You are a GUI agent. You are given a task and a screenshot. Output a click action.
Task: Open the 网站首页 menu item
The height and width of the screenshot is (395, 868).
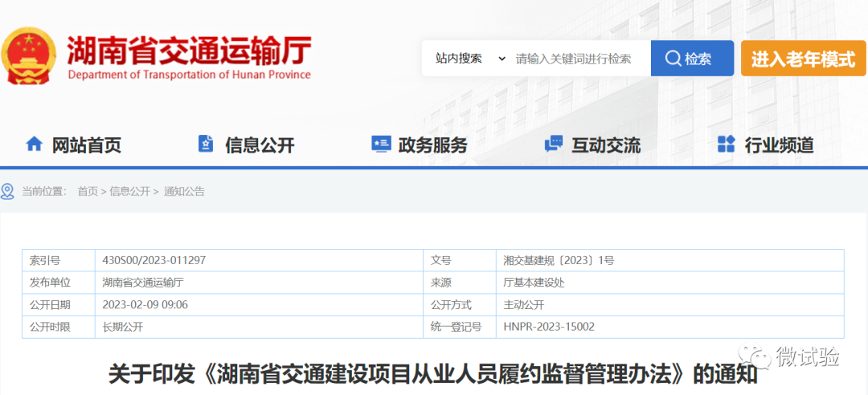[86, 145]
